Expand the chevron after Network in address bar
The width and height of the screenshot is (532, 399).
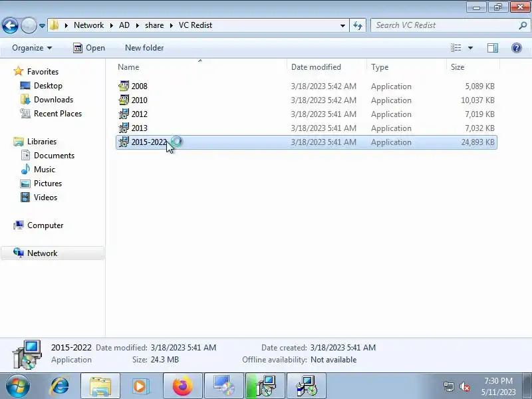coord(111,25)
